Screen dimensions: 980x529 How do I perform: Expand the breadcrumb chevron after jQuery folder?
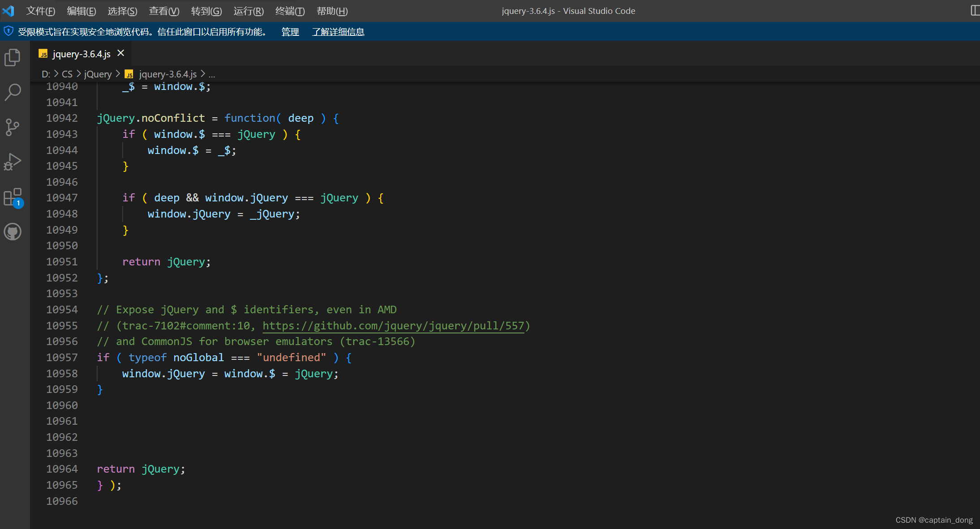[117, 74]
